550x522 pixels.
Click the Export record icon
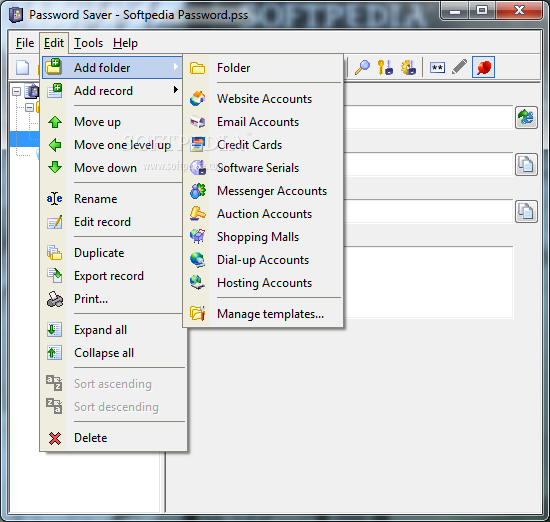coord(55,276)
